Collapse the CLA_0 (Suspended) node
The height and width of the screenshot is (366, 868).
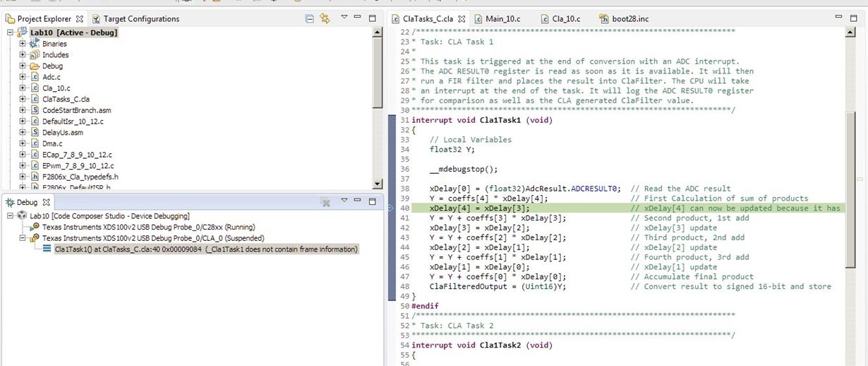click(23, 238)
